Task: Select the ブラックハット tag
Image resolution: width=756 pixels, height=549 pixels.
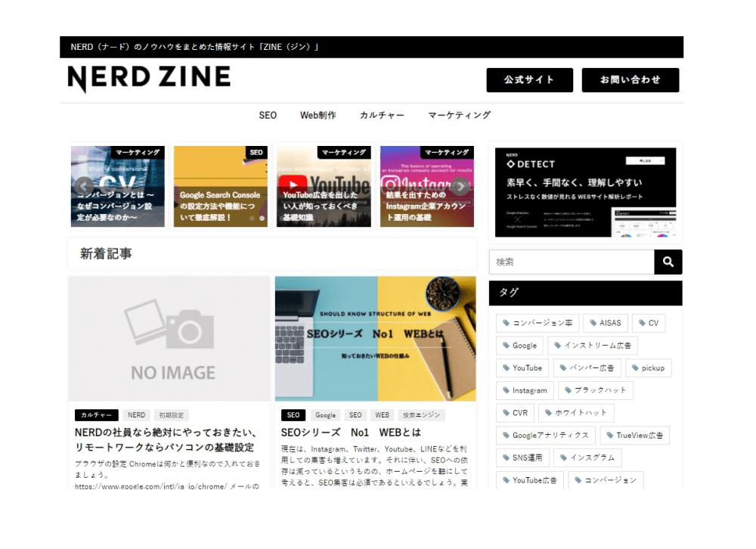Action: tap(596, 391)
